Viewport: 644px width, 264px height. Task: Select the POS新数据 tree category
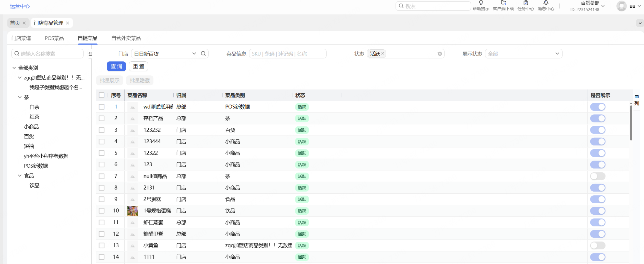[x=36, y=166]
